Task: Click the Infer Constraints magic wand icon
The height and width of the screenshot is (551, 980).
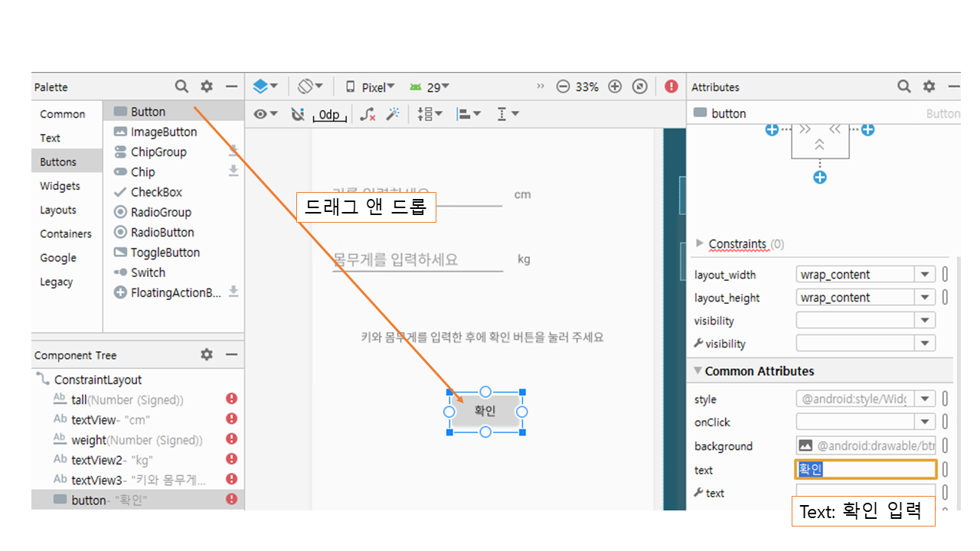Action: tap(393, 114)
